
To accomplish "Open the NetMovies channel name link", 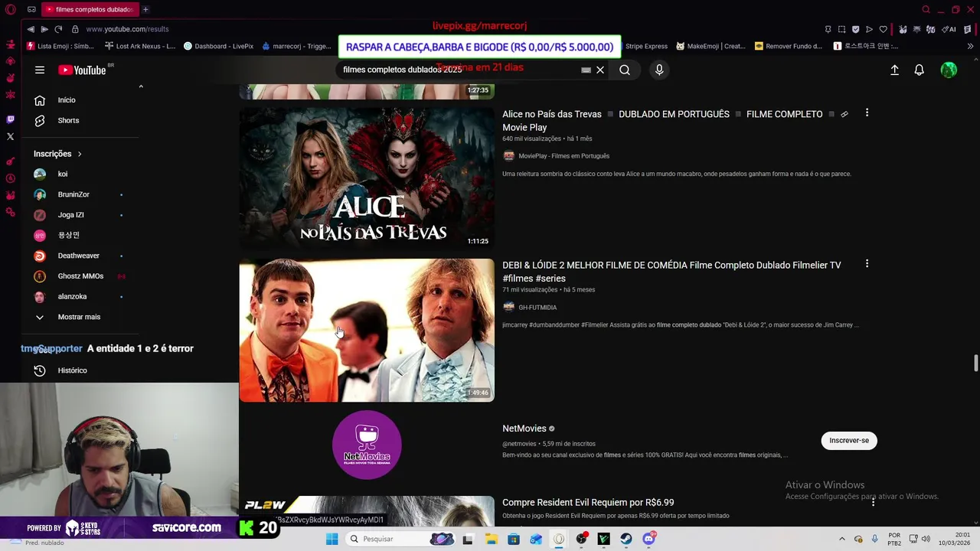I will point(524,429).
